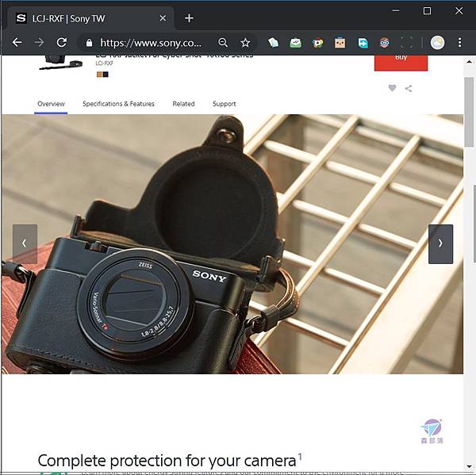Share the product via share icon
Image resolution: width=476 pixels, height=475 pixels.
coord(409,88)
